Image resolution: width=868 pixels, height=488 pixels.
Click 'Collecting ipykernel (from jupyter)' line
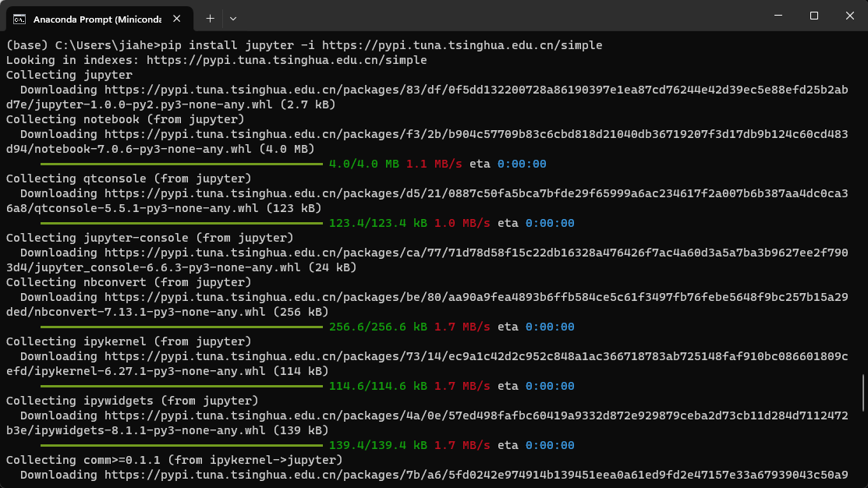129,341
